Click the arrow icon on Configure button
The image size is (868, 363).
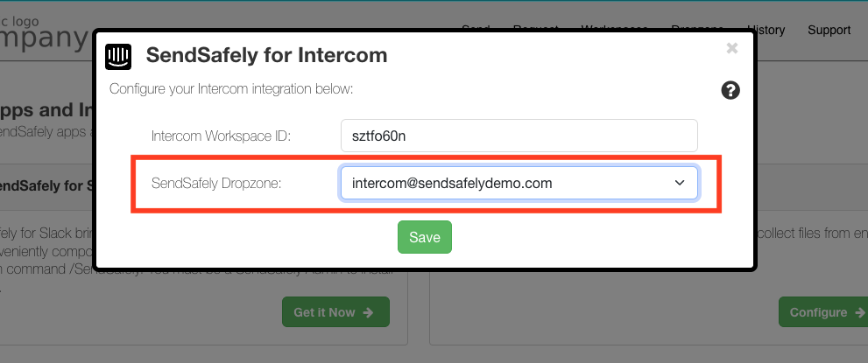tap(860, 312)
